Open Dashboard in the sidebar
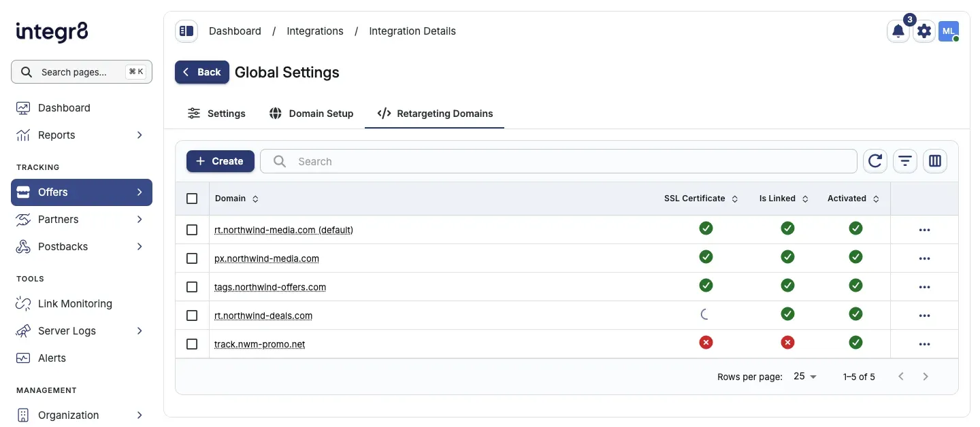The image size is (980, 427). [x=82, y=107]
